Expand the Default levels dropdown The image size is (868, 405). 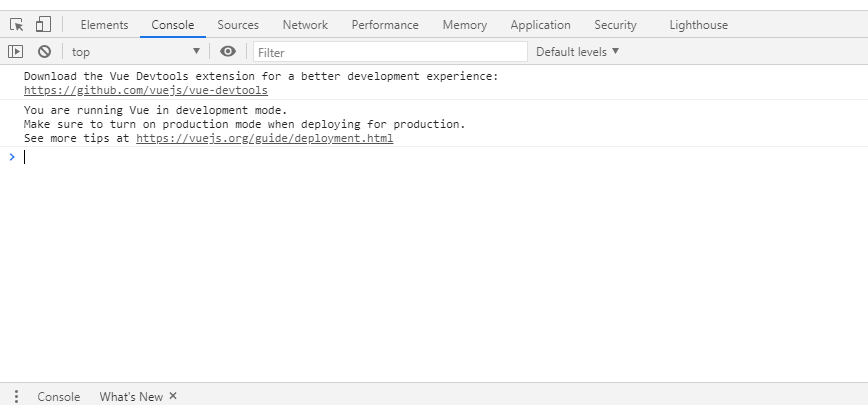pos(577,51)
